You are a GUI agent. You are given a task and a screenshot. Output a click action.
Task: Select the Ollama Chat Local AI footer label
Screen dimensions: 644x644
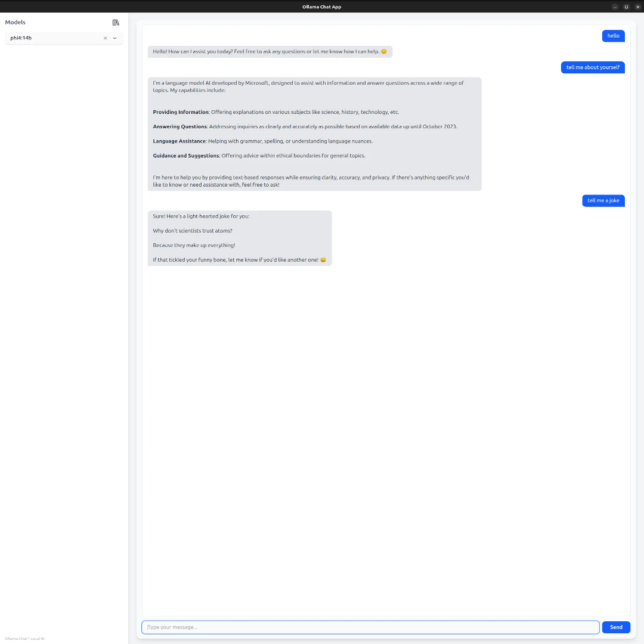click(24, 638)
